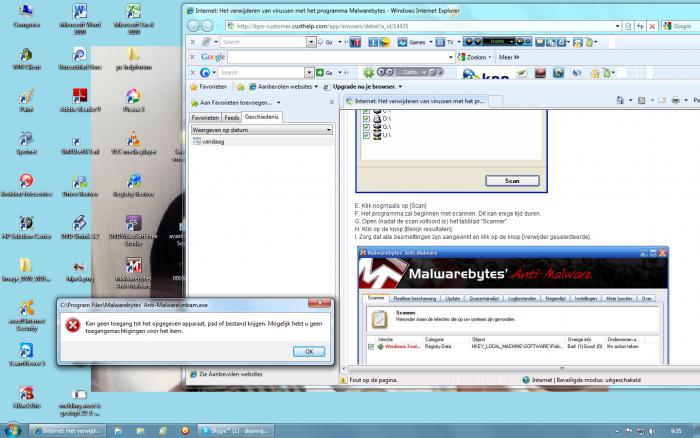Go back with the Internet Explorer back arrow
The width and height of the screenshot is (700, 438).
(x=193, y=26)
